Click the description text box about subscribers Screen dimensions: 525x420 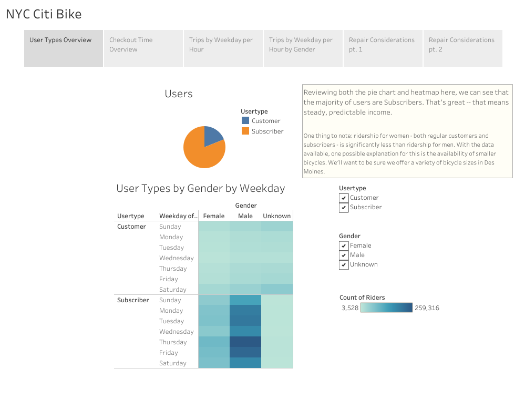click(407, 131)
